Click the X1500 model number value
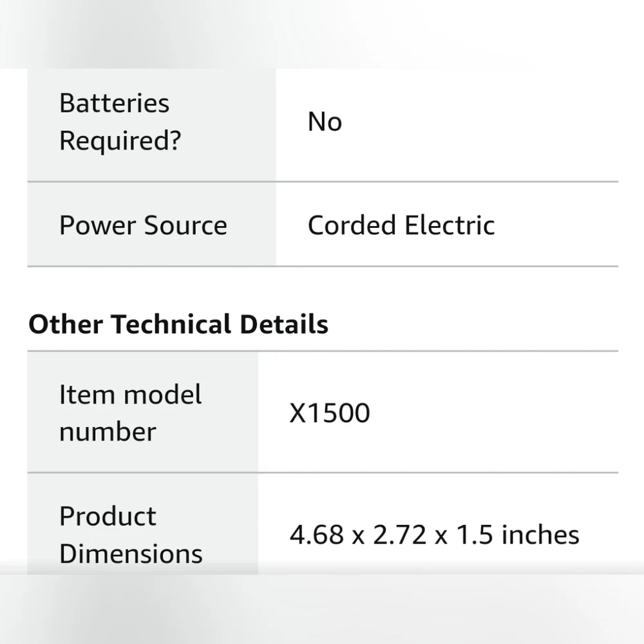 (x=329, y=413)
